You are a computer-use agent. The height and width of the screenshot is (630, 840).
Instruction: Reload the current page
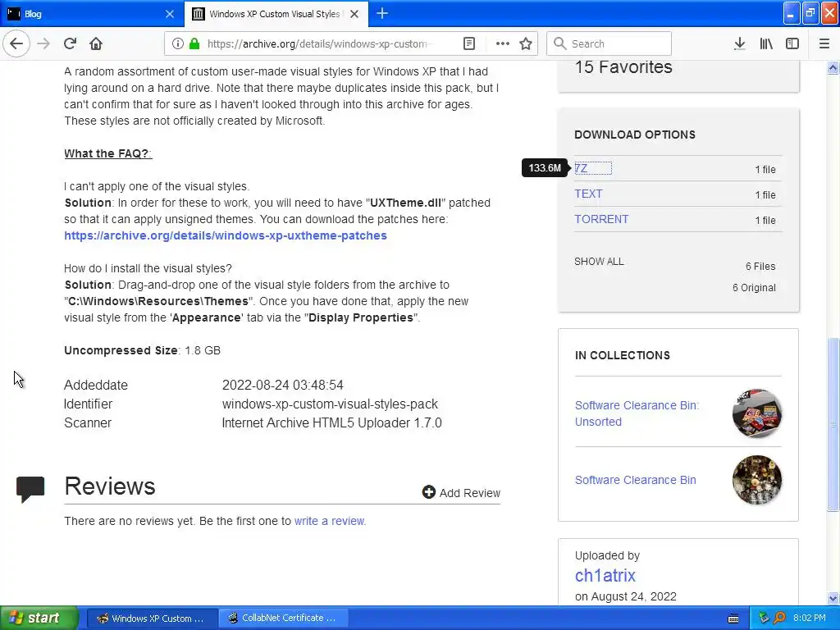[71, 43]
